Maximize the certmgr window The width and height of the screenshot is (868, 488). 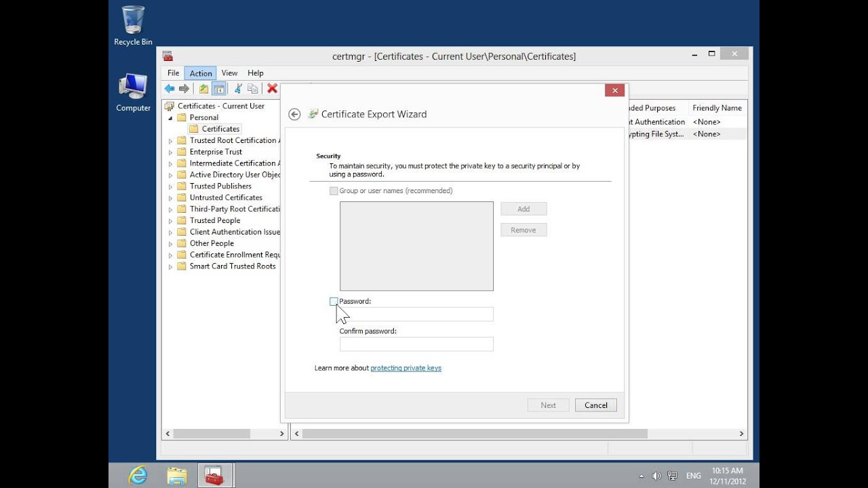[x=711, y=54]
